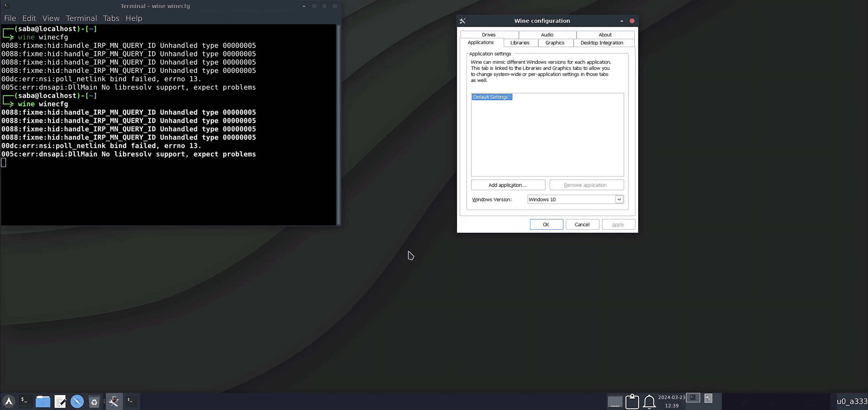Open the file manager folder icon

pyautogui.click(x=43, y=401)
